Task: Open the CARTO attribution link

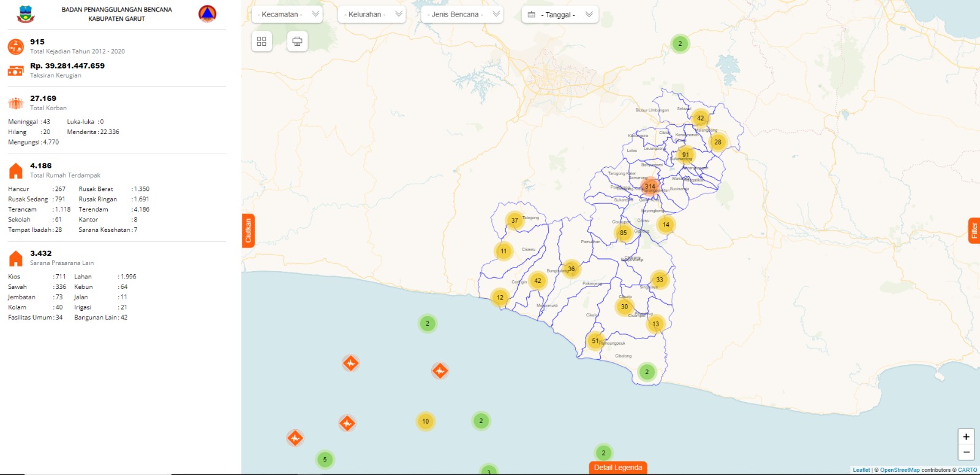Action: pos(968,470)
